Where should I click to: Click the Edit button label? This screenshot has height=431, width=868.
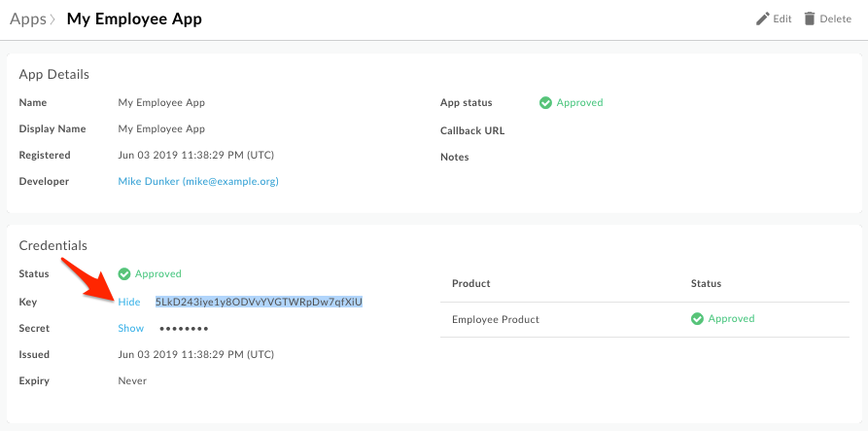pyautogui.click(x=782, y=18)
